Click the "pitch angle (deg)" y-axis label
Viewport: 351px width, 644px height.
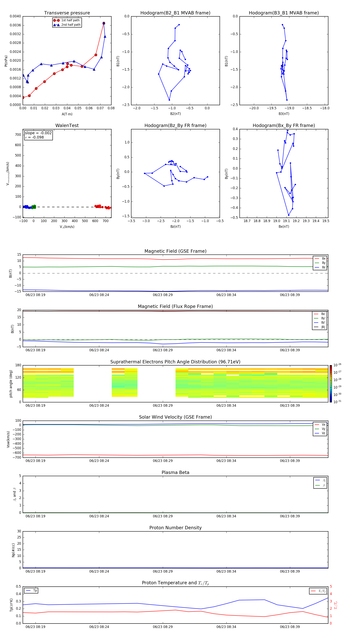pos(11,384)
